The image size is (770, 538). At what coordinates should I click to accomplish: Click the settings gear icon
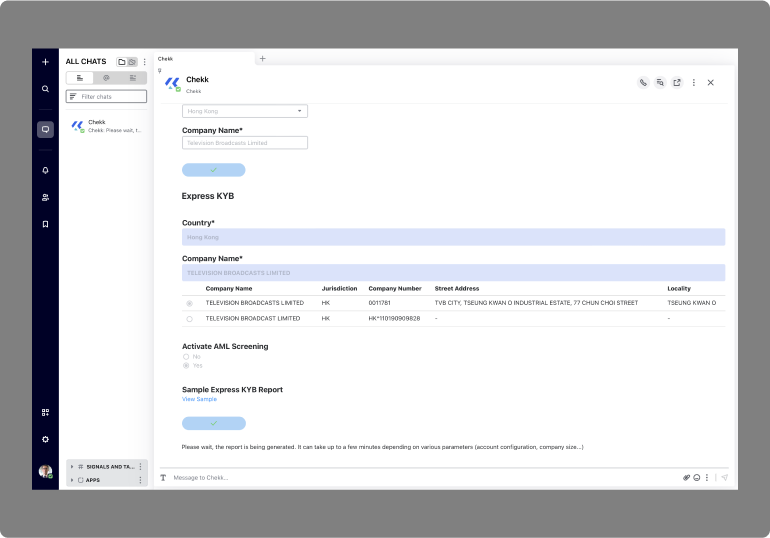click(45, 439)
